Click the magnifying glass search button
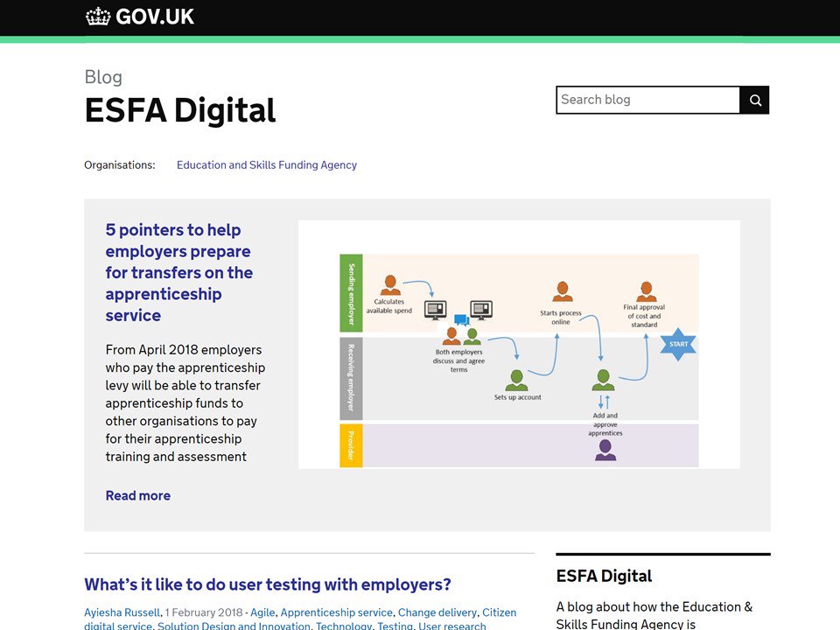 point(755,100)
